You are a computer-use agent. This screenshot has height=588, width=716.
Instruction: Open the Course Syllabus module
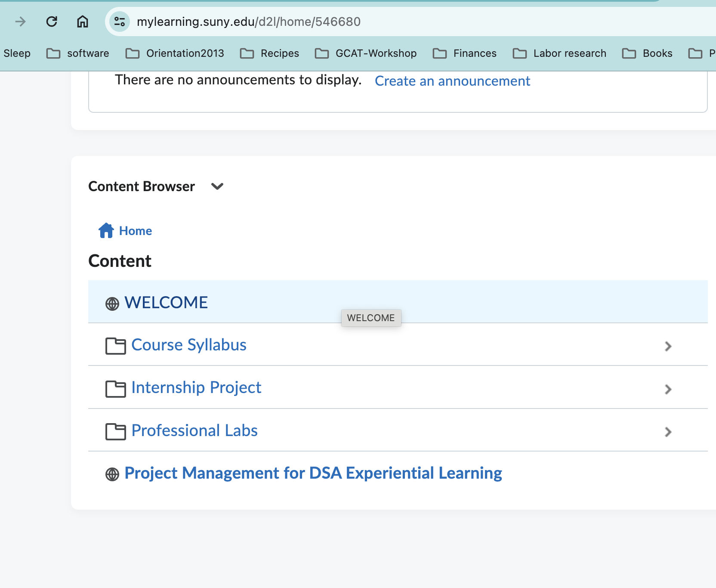[x=189, y=345]
